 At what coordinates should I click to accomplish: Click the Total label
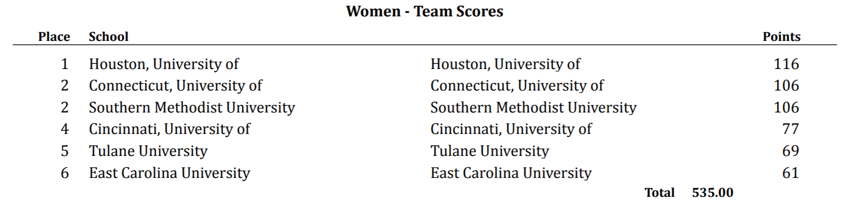tap(659, 193)
